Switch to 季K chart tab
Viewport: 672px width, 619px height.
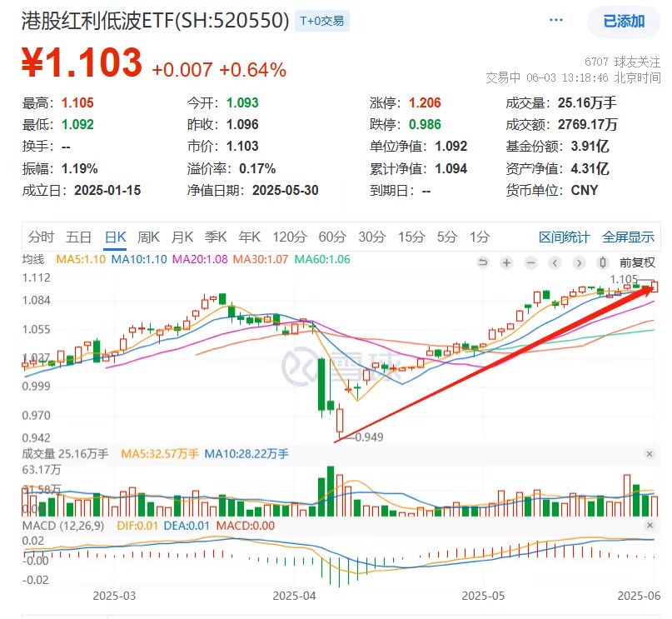click(x=216, y=237)
